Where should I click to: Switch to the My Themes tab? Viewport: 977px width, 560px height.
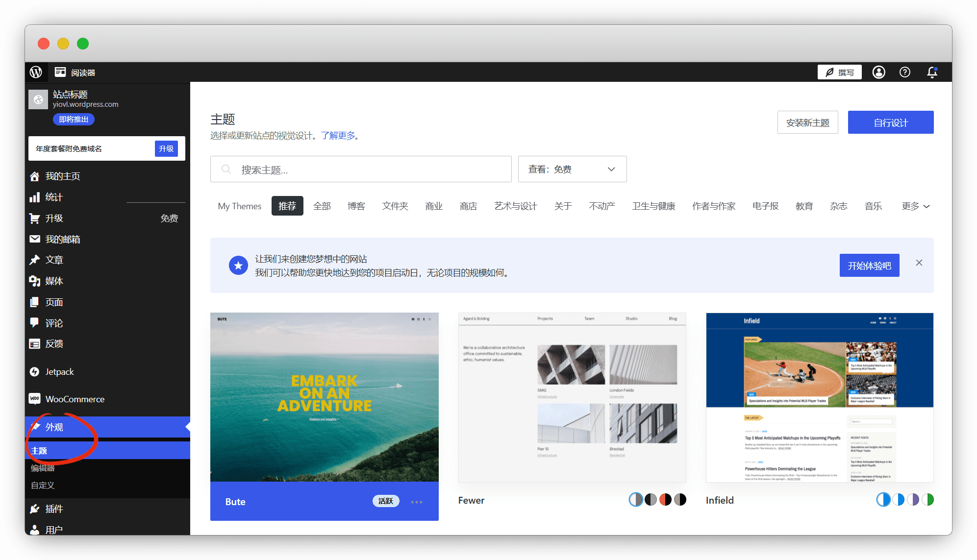pos(239,206)
